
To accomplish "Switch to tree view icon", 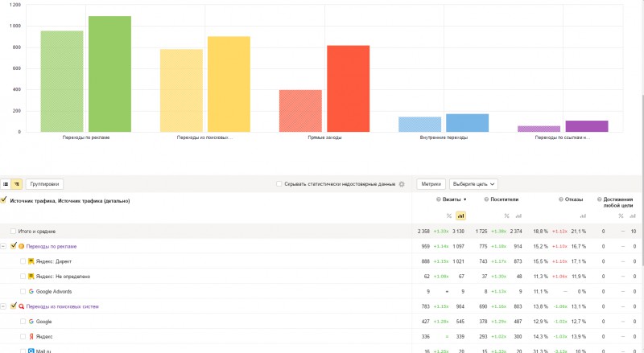I will pyautogui.click(x=17, y=184).
